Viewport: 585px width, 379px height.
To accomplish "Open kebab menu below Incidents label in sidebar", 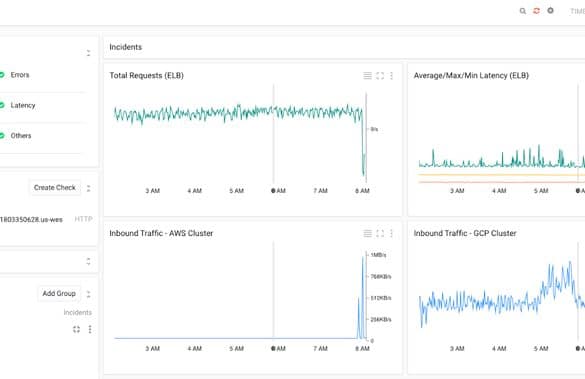I will coord(90,329).
